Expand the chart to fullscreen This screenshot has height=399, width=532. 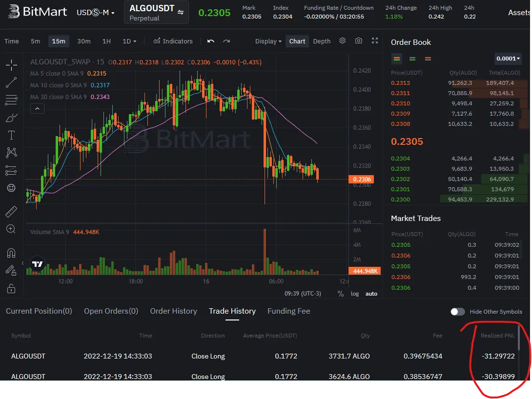point(374,40)
